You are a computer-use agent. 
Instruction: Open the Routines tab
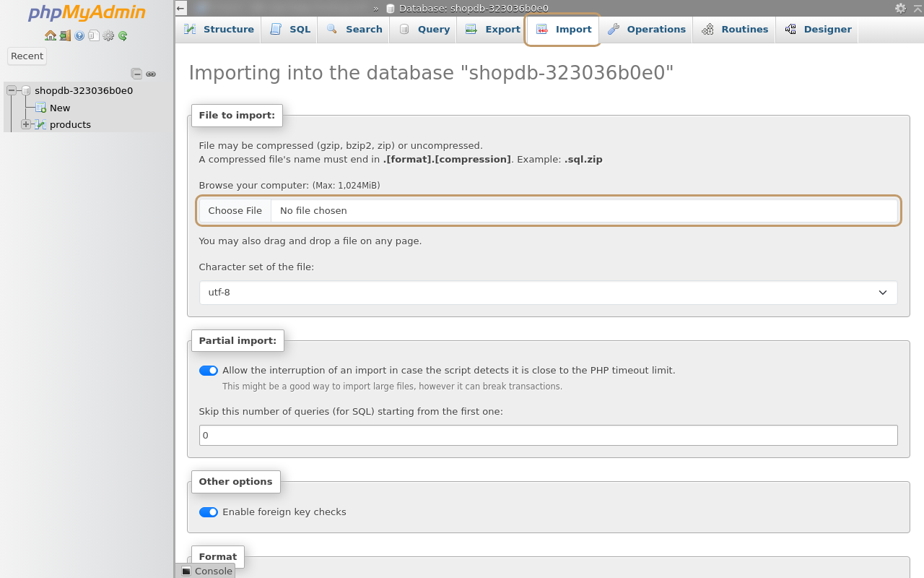tap(735, 30)
